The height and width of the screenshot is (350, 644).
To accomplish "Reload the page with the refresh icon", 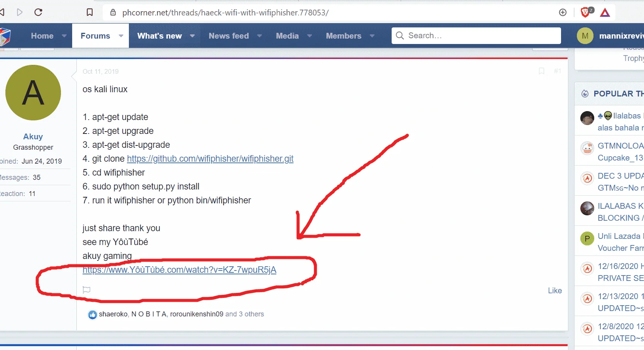I will 38,12.
